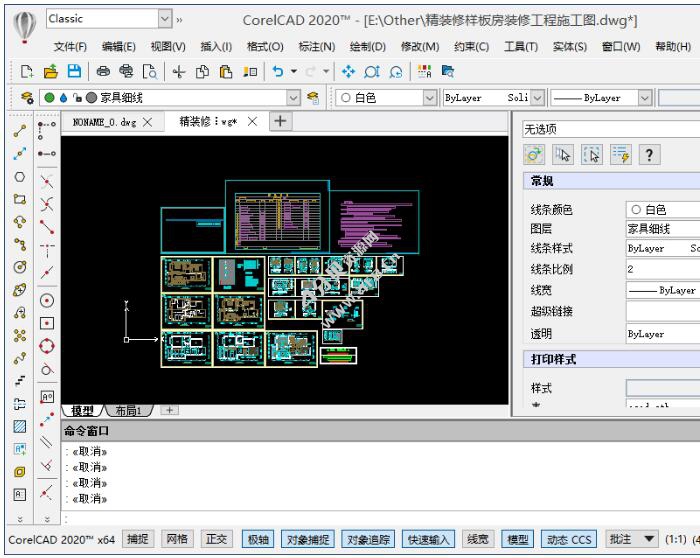Toggle the 捕捉 snap button
Viewport: 700px width, 558px height.
click(138, 539)
